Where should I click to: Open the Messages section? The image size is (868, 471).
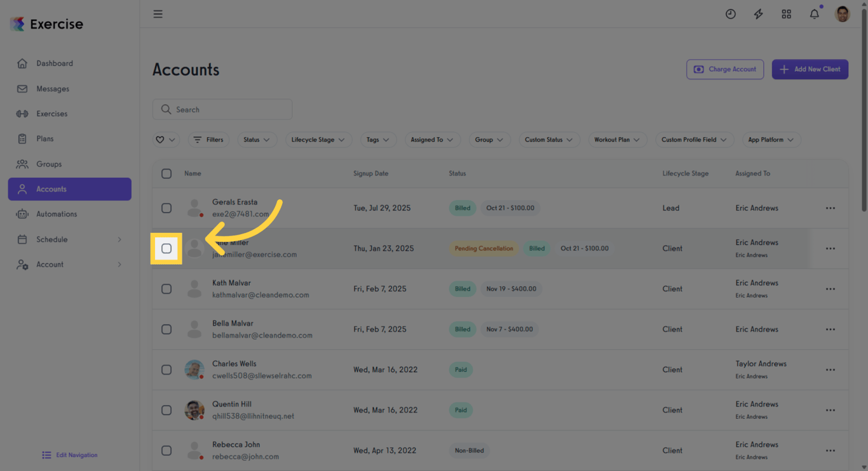click(54, 88)
